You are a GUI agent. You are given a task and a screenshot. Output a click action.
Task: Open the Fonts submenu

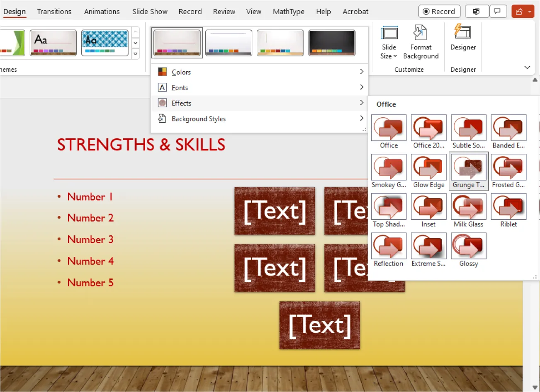click(x=180, y=87)
